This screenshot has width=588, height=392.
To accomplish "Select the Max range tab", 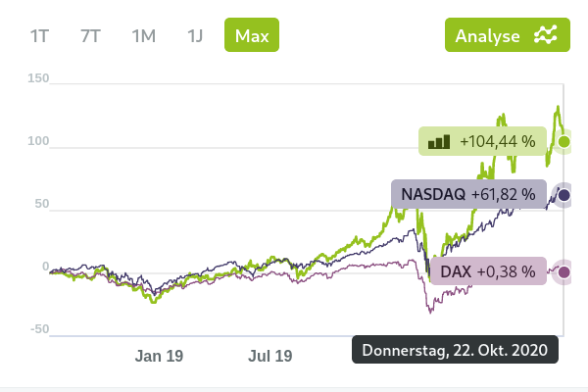I will coord(251,36).
